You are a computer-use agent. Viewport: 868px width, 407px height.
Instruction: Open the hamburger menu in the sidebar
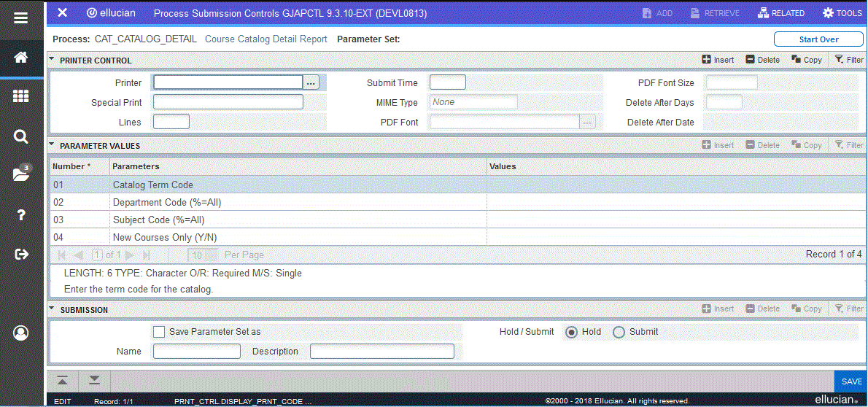click(21, 18)
